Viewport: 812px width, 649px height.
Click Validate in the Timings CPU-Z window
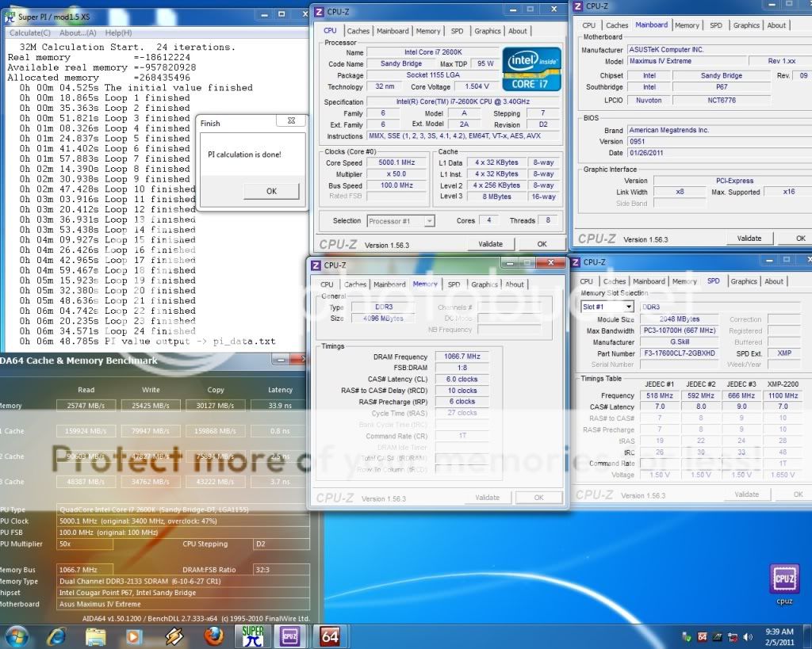[488, 498]
